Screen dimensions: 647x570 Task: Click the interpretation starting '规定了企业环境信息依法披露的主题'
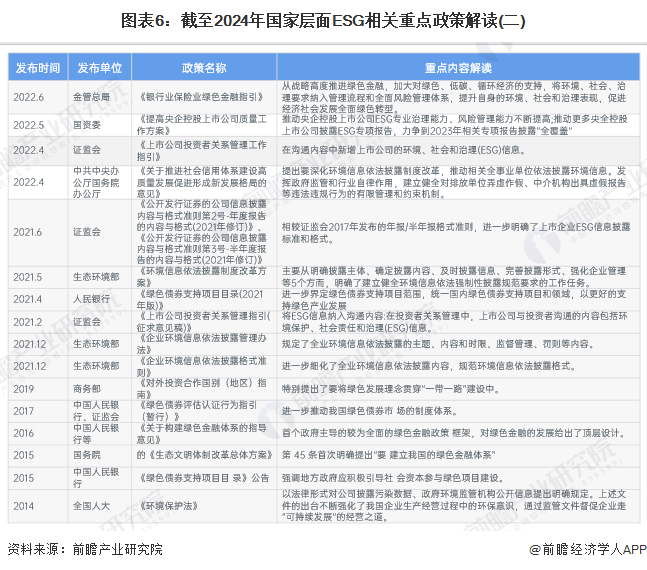(x=438, y=344)
